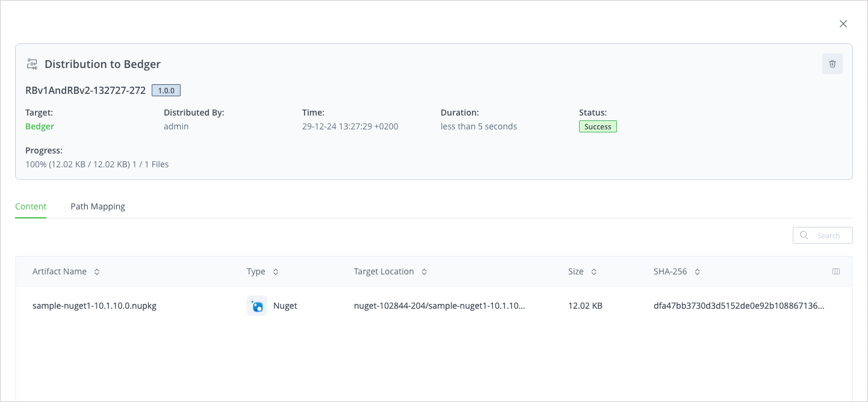Click the Success status badge
The height and width of the screenshot is (402, 868).
click(x=598, y=126)
